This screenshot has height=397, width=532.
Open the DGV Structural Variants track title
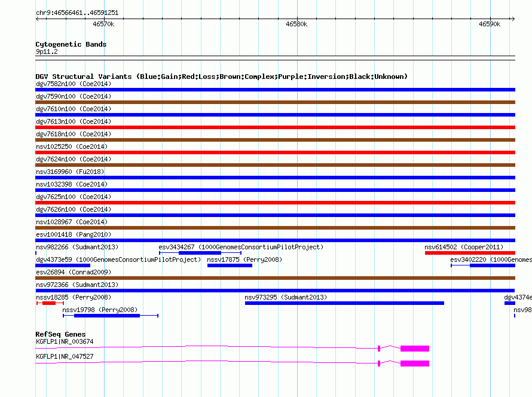[x=222, y=77]
